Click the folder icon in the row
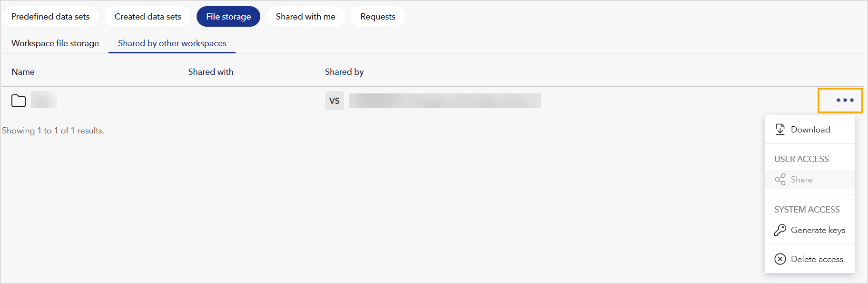The height and width of the screenshot is (284, 868). [x=19, y=101]
